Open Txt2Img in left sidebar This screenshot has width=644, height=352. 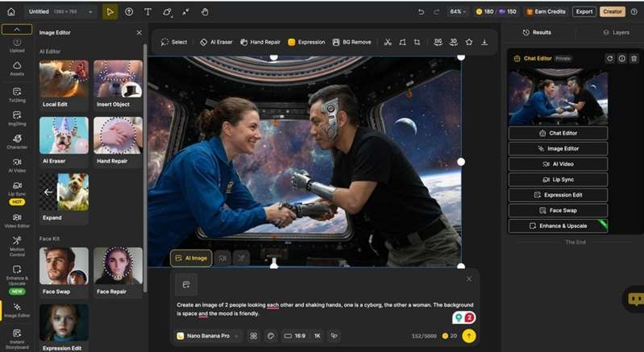point(17,95)
